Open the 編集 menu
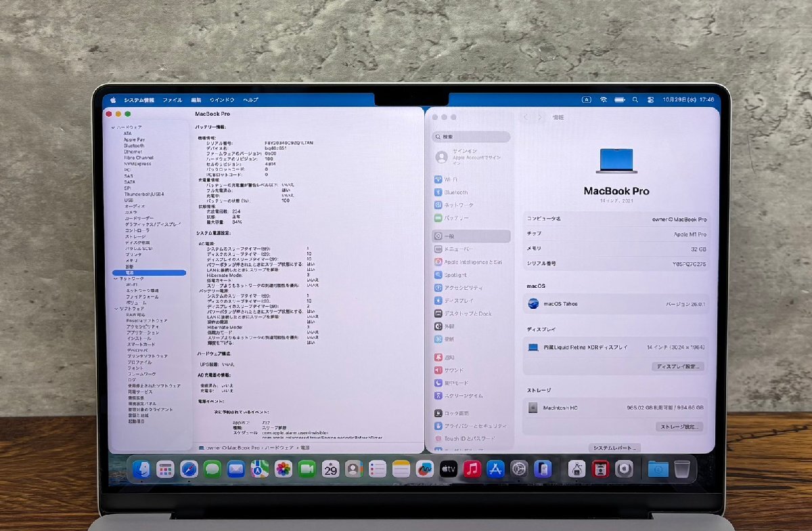This screenshot has width=812, height=531. pyautogui.click(x=196, y=100)
